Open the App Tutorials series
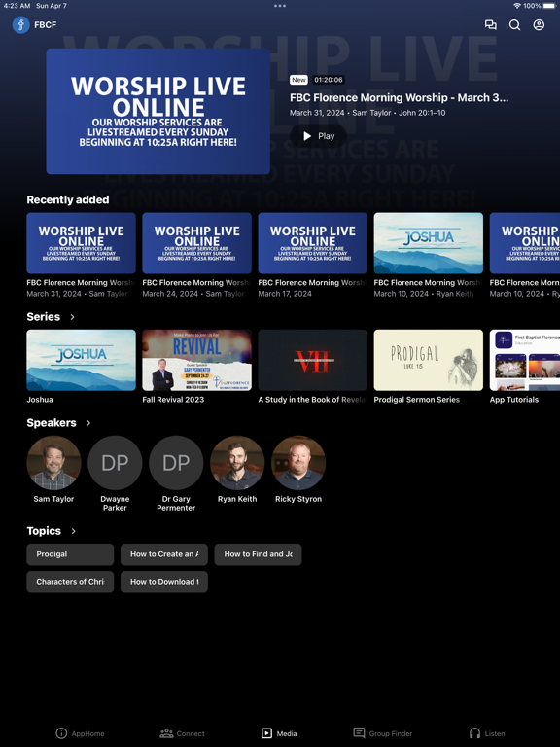 point(525,360)
